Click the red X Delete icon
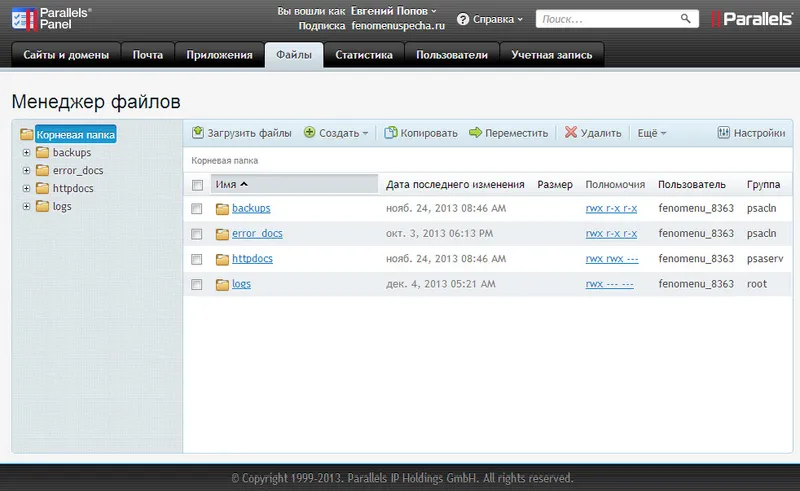The width and height of the screenshot is (800, 491). pos(570,133)
